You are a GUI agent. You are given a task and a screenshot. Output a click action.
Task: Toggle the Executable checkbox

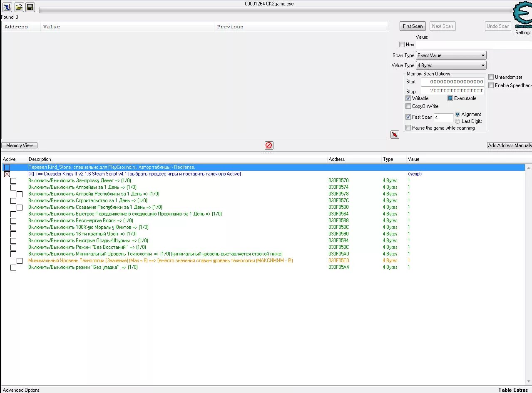(450, 98)
